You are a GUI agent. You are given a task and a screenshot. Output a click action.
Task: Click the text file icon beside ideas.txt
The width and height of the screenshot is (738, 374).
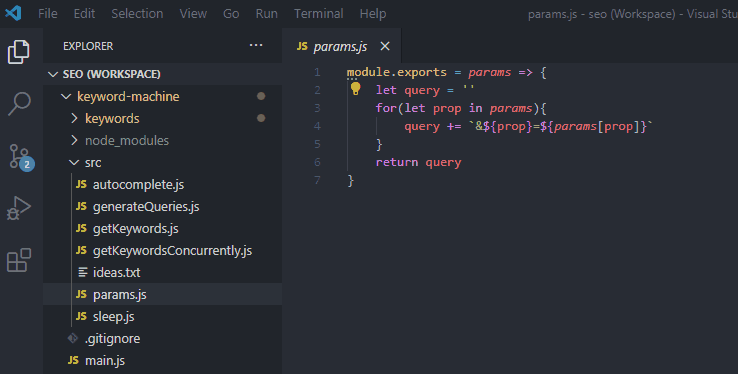pos(83,272)
